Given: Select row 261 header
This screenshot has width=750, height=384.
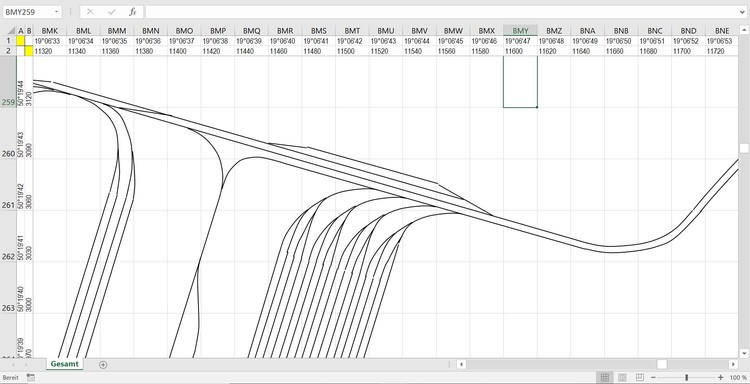Looking at the screenshot, I should [x=8, y=185].
